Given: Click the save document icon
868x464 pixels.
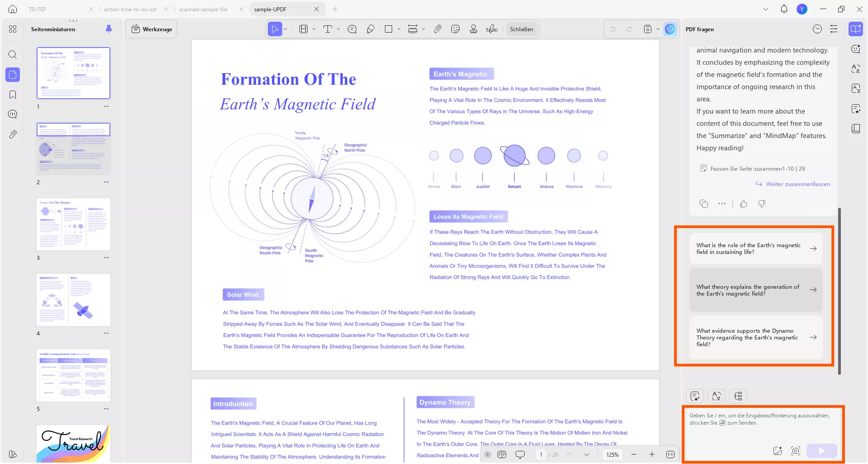Looking at the screenshot, I should pos(648,29).
